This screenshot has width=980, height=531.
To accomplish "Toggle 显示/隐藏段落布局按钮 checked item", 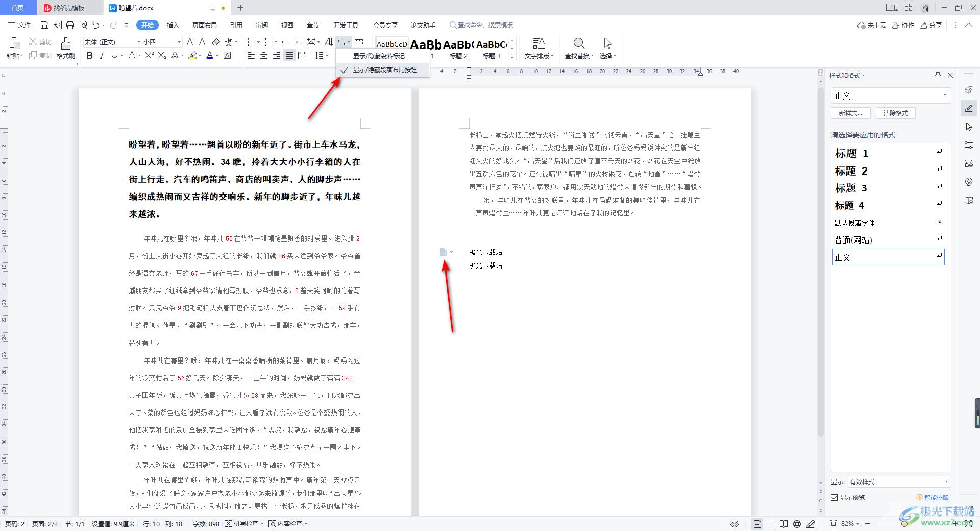I will tap(382, 70).
